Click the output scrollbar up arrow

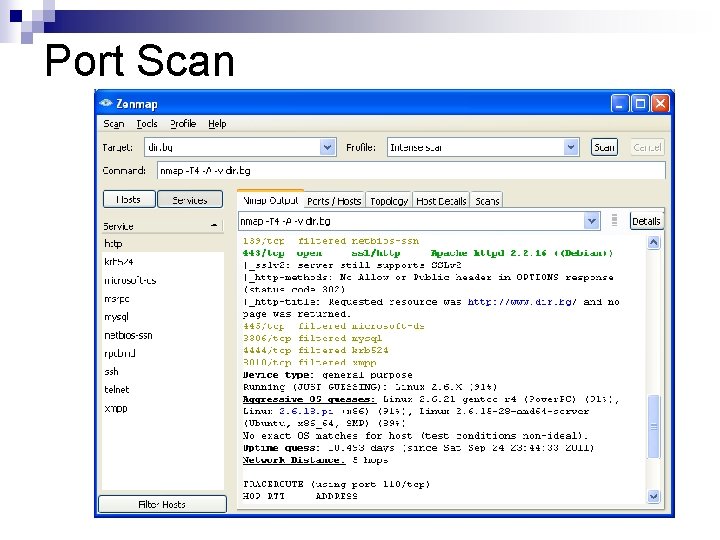(653, 242)
